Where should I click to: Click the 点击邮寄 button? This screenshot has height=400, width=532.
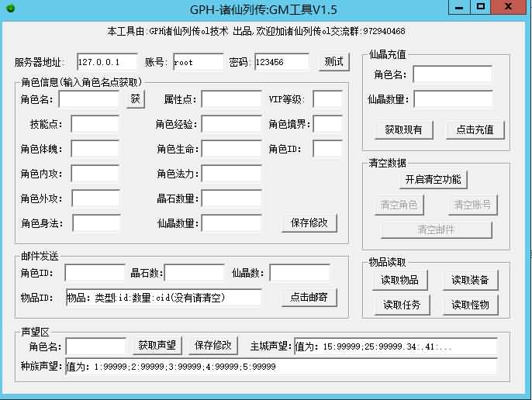(x=309, y=297)
